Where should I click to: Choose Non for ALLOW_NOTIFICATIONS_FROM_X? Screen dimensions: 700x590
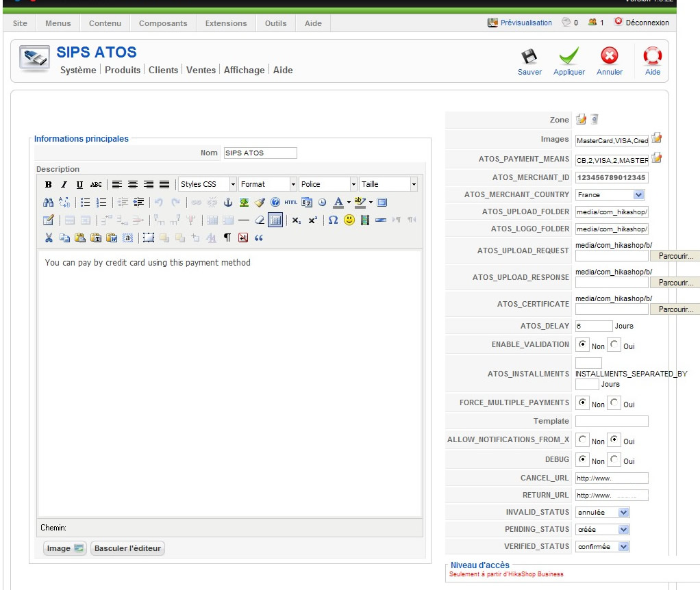pos(582,439)
